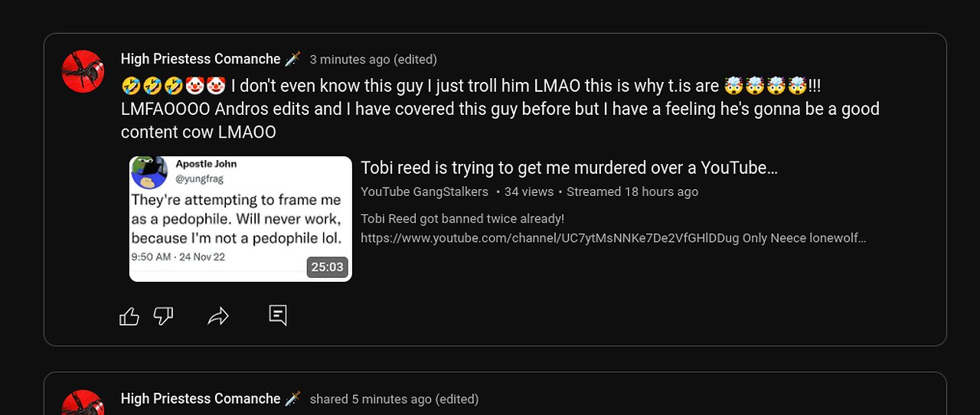The height and width of the screenshot is (415, 980).
Task: Click video description "Tobi Reed got banned twice"
Action: tap(462, 219)
